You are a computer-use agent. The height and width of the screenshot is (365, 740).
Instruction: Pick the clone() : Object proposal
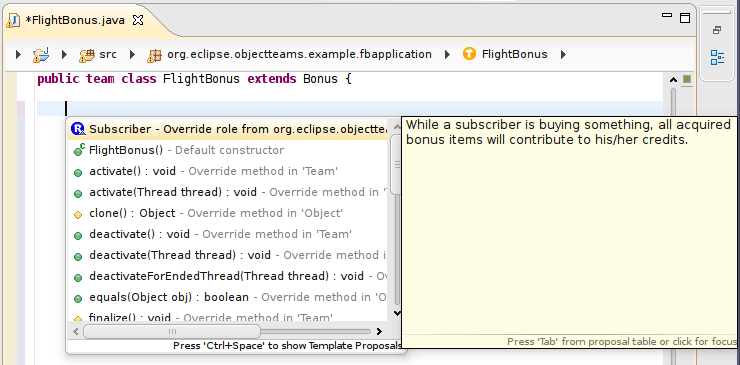tap(228, 213)
